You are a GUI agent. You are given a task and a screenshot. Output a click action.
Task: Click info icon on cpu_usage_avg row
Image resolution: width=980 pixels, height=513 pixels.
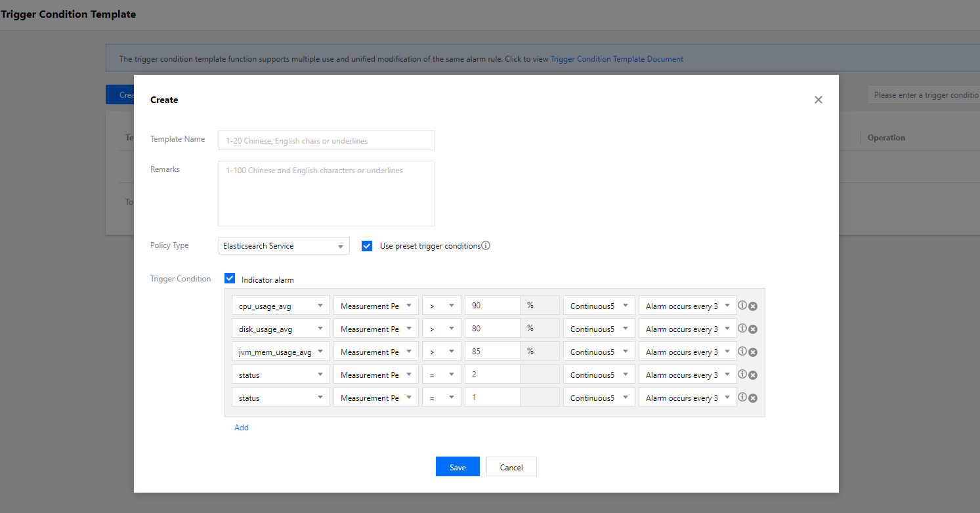coord(742,306)
